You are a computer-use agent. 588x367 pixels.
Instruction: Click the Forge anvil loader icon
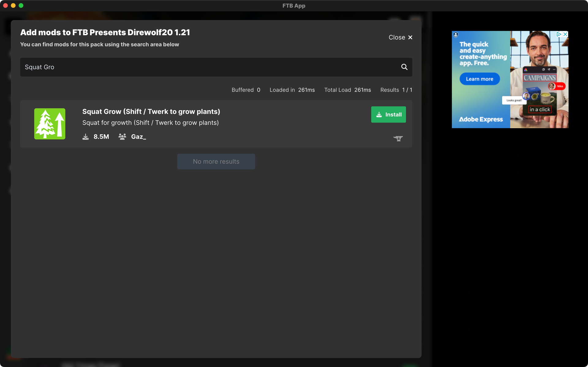click(398, 138)
